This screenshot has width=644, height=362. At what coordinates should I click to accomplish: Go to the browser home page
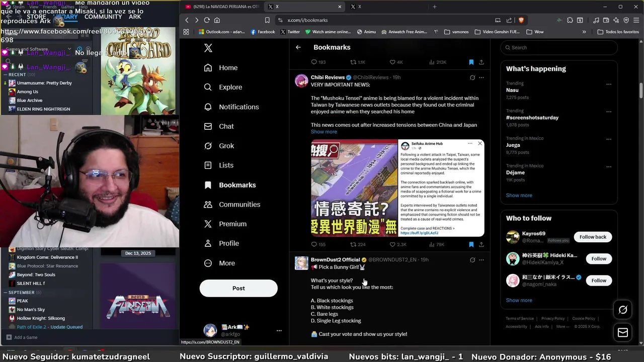pos(217,20)
